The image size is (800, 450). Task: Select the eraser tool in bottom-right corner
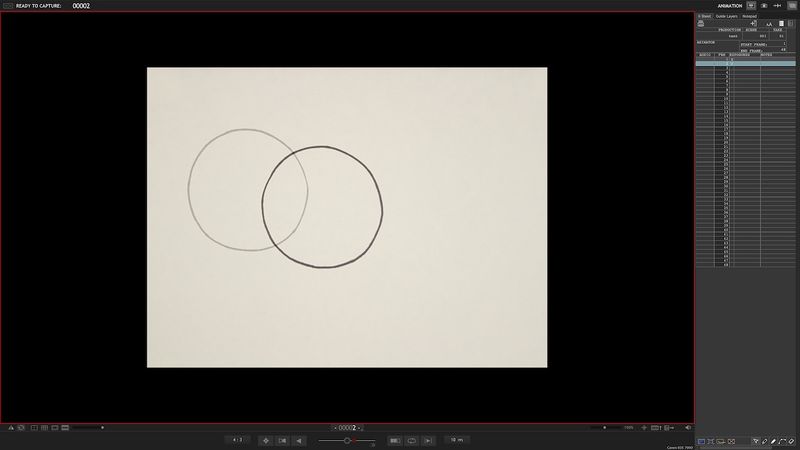click(791, 441)
